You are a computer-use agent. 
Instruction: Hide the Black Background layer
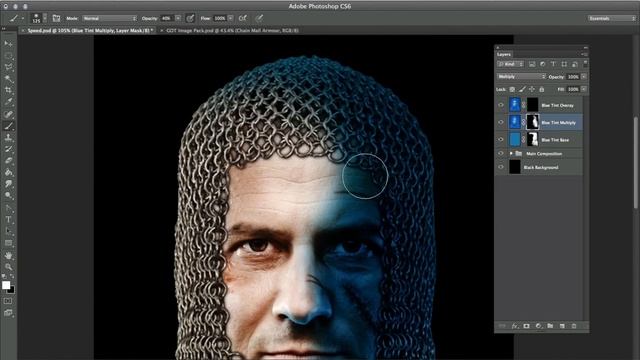[501, 167]
